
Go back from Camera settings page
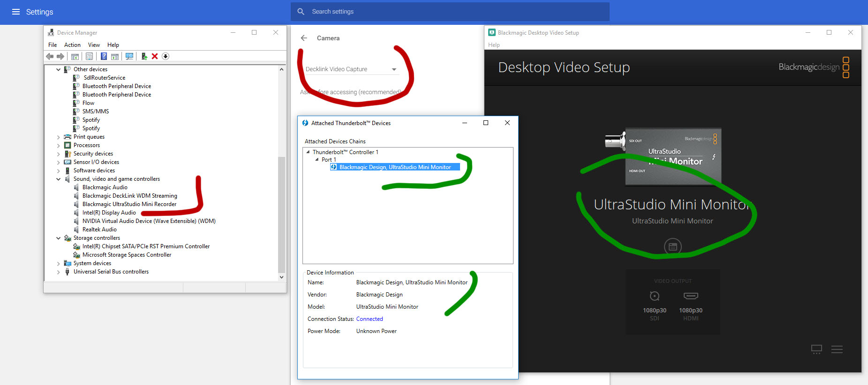pos(304,38)
